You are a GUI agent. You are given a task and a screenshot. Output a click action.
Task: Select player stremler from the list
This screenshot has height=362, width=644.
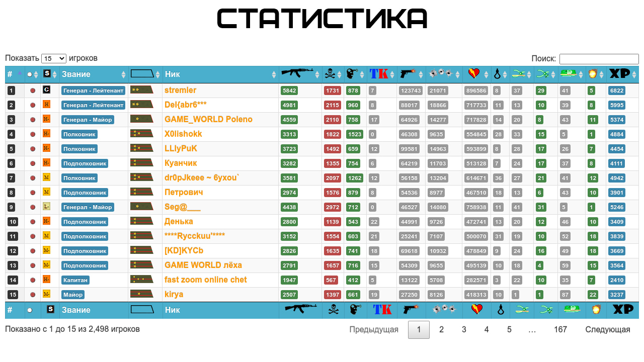(x=180, y=90)
